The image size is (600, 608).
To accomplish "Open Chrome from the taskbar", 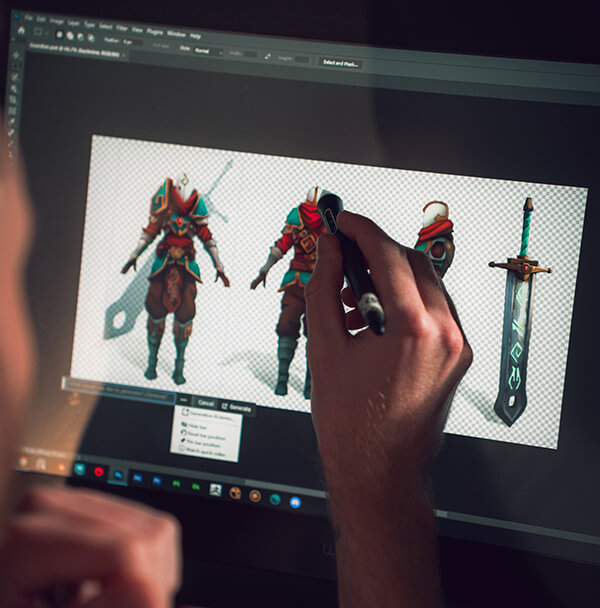I will [23, 461].
